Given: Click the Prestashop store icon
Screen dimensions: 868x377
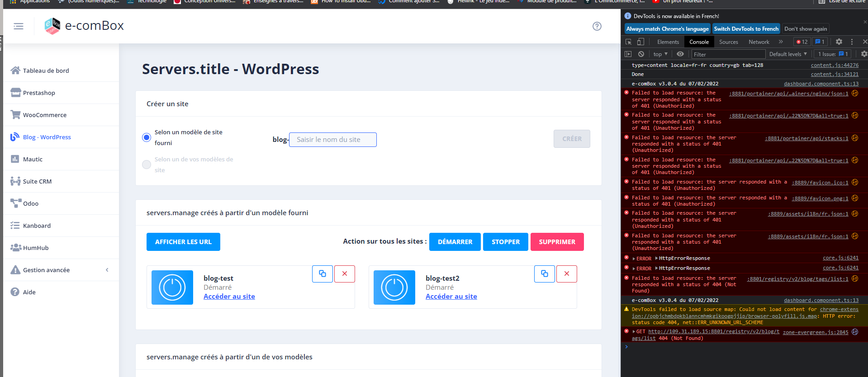Looking at the screenshot, I should [15, 92].
